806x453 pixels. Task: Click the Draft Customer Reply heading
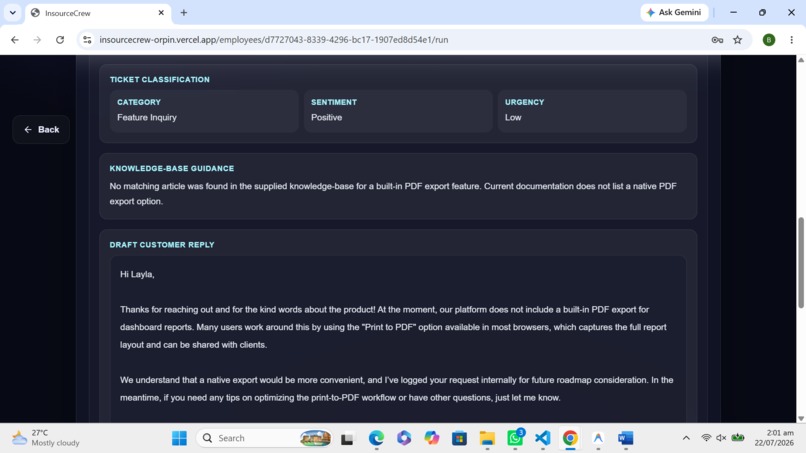[x=162, y=245]
